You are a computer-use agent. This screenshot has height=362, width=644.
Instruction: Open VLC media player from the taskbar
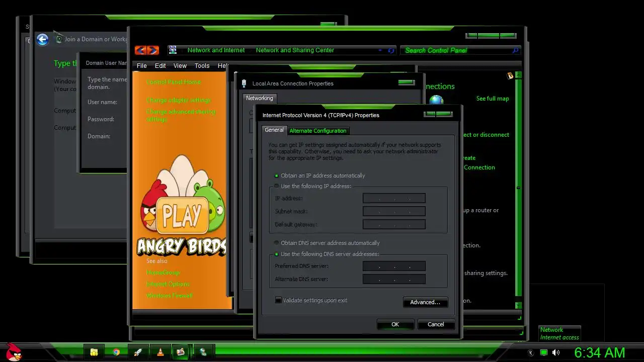[160, 352]
